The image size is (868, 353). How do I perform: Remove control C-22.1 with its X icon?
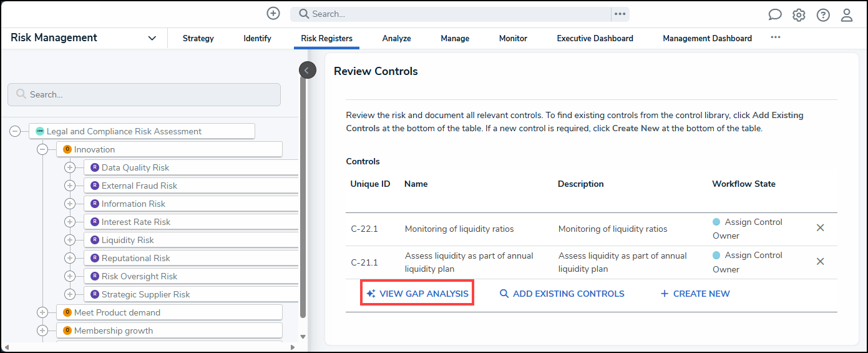click(x=821, y=227)
